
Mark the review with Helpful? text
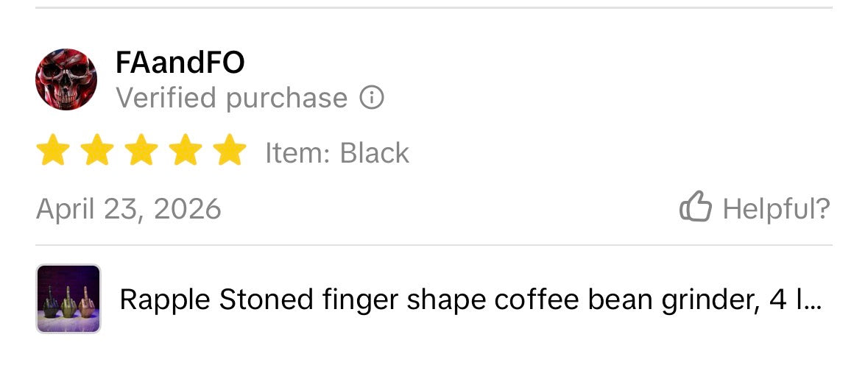(776, 208)
